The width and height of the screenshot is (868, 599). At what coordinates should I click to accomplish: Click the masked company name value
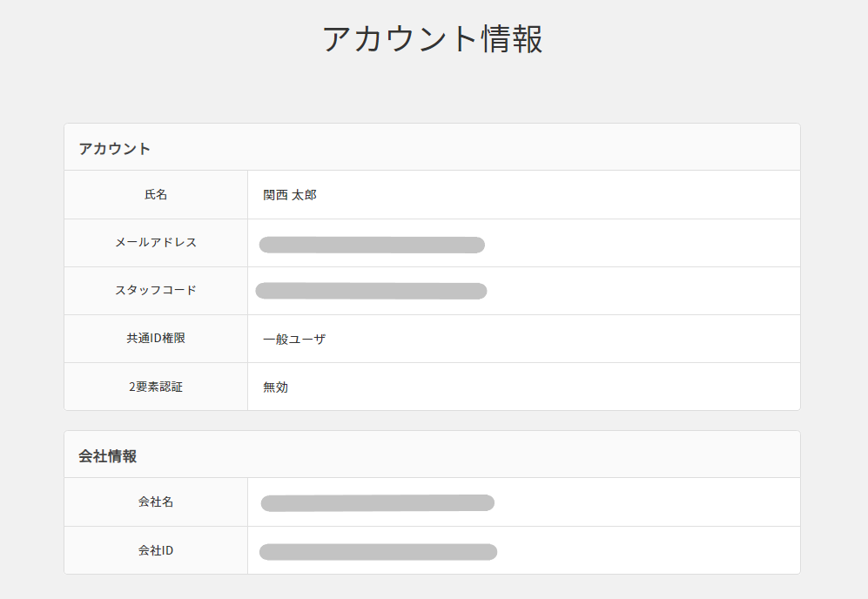coord(378,503)
